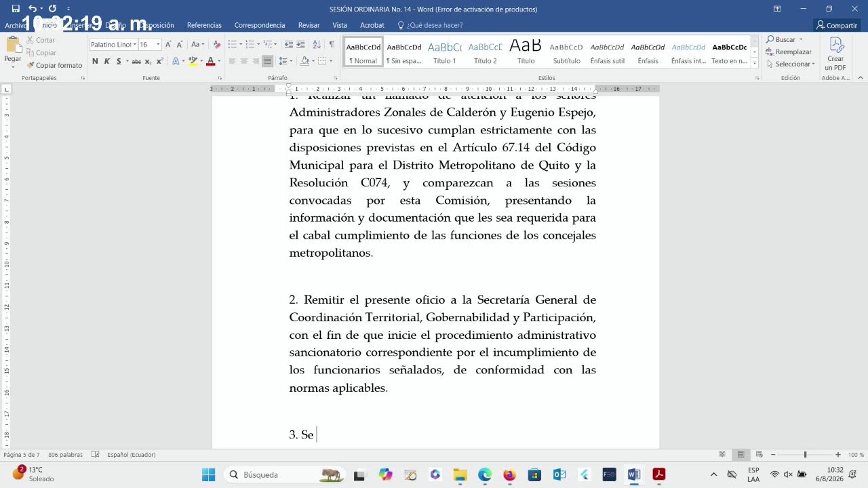The image size is (868, 488).
Task: Open the Archivo menu
Action: tap(16, 26)
